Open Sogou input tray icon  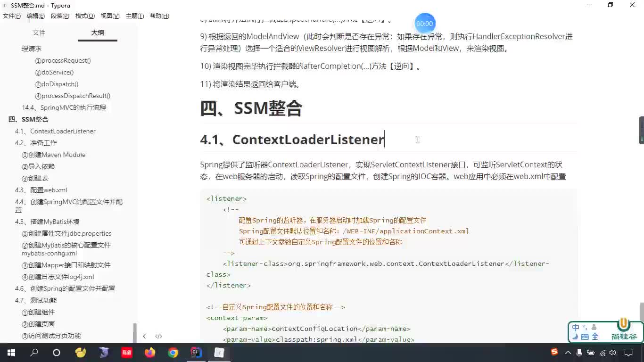click(x=554, y=352)
